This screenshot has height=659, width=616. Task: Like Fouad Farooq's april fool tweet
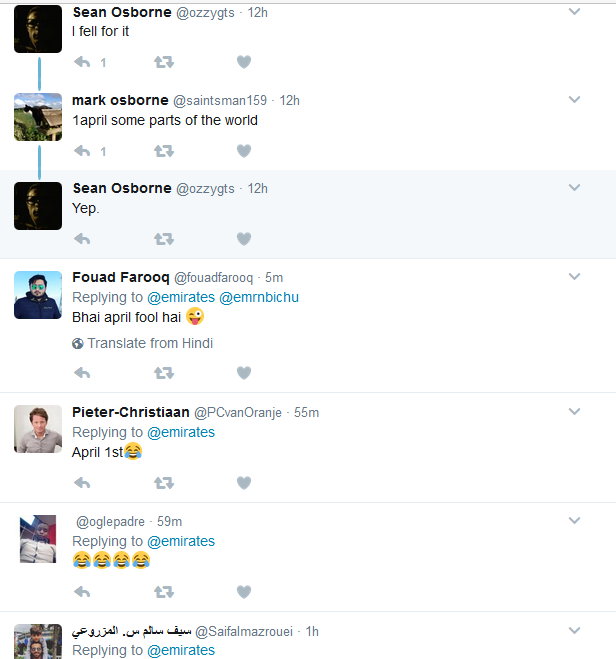click(243, 373)
